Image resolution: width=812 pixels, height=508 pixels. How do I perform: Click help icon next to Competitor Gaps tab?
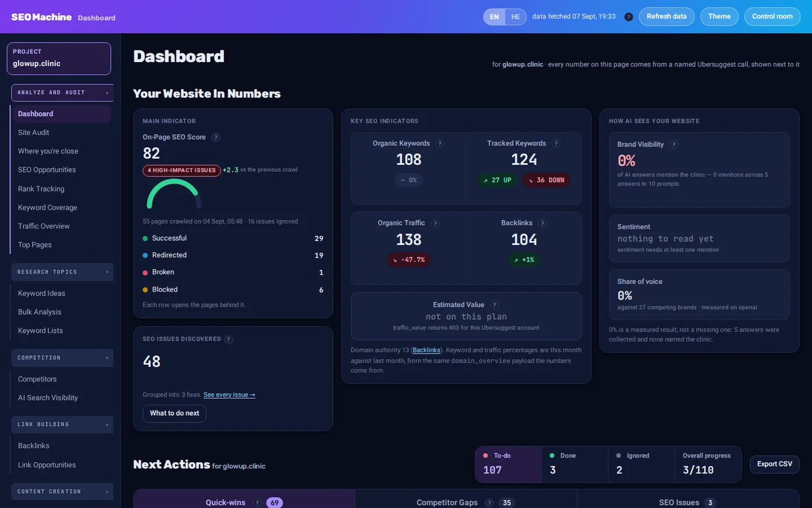click(489, 503)
